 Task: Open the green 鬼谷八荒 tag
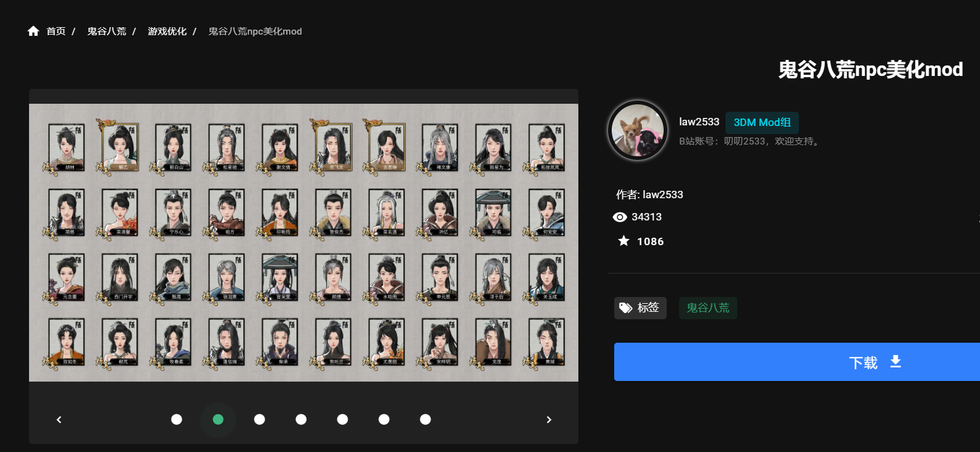[708, 308]
